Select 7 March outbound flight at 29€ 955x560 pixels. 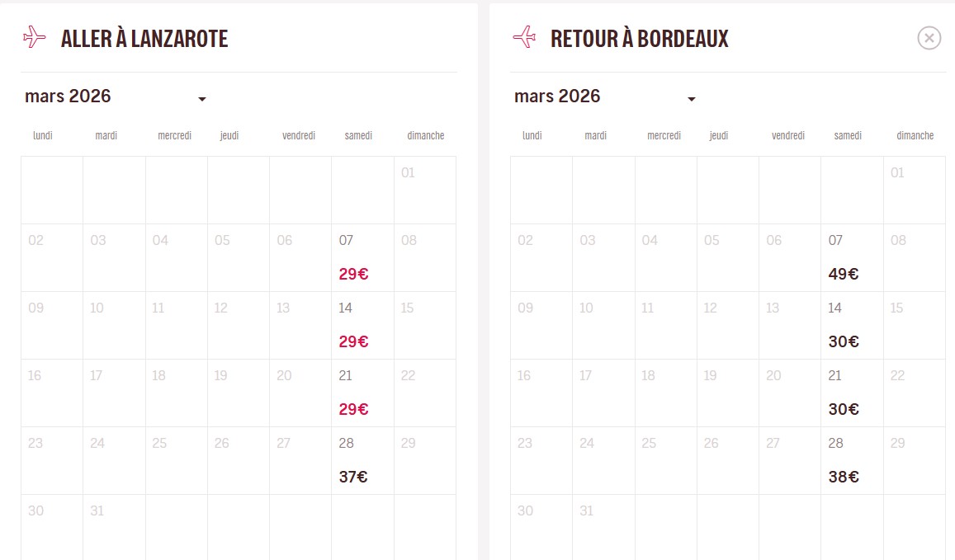tap(362, 258)
